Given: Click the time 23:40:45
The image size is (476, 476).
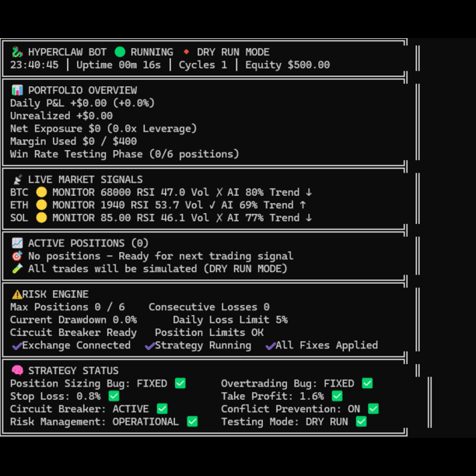Looking at the screenshot, I should pyautogui.click(x=34, y=65).
